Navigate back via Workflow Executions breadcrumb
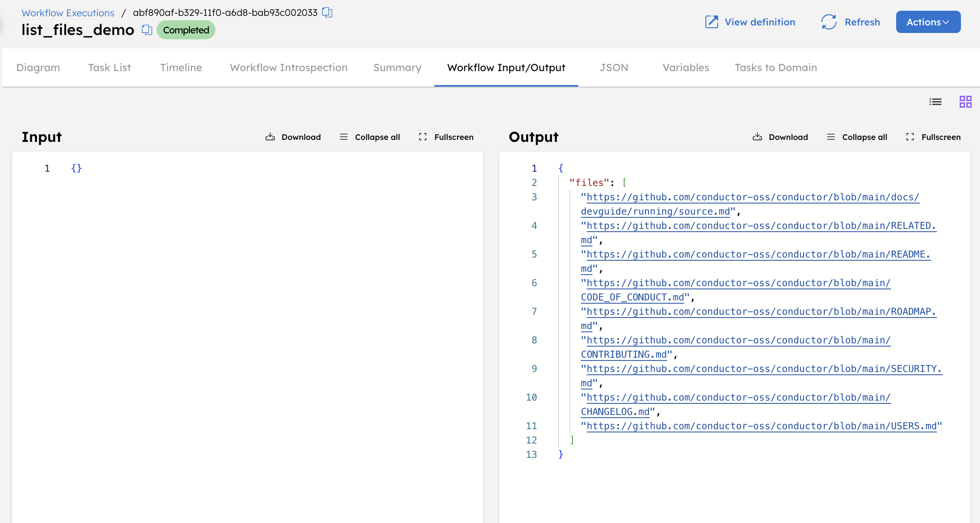Viewport: 980px width, 523px height. (x=68, y=12)
